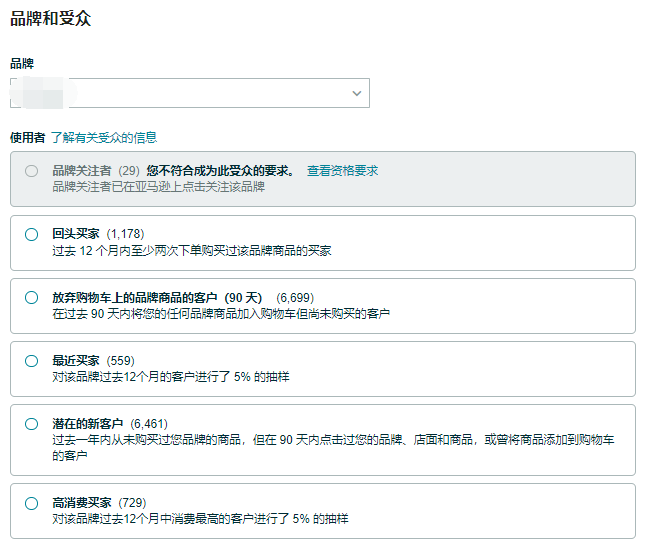Open the 了解有关受众的信息 link
The image size is (645, 546).
(x=104, y=138)
